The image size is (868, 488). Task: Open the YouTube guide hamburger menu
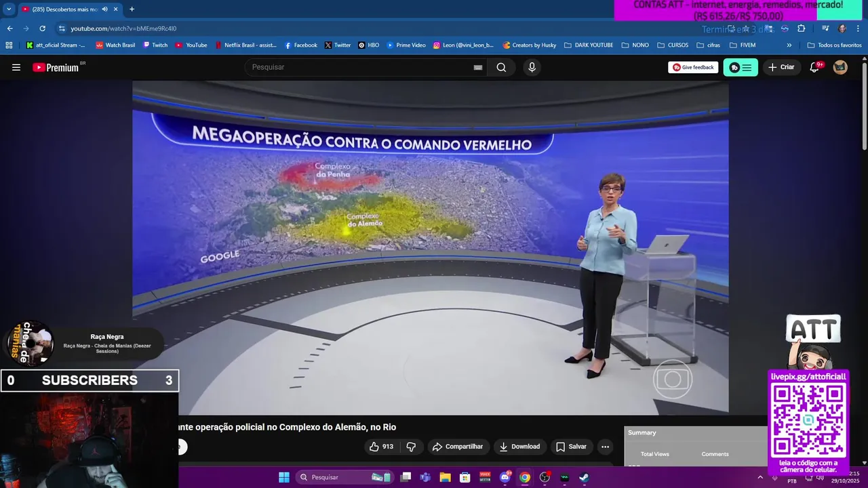tap(16, 67)
